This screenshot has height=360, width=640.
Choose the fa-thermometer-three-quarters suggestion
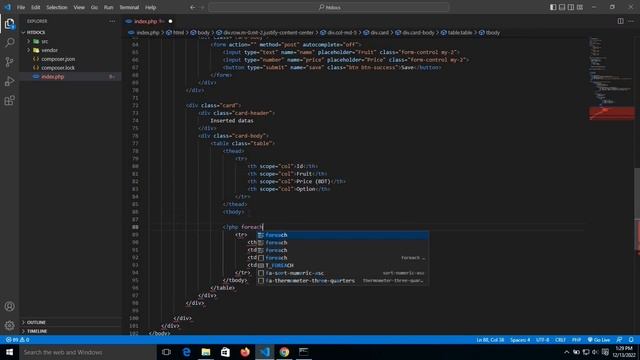click(x=342, y=281)
